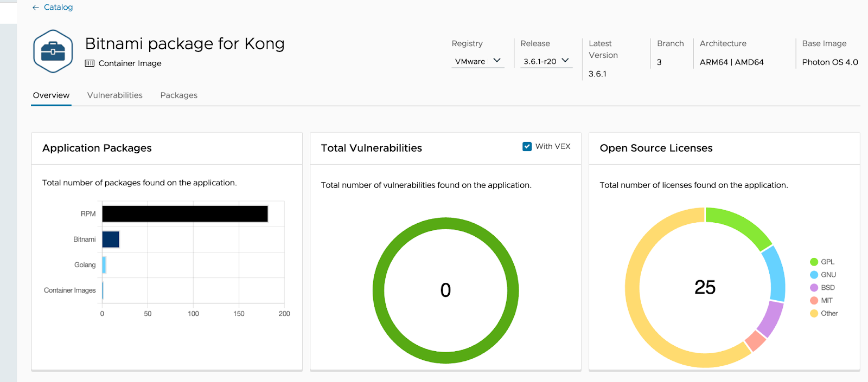
Task: Click the Golang axis label
Action: coord(85,265)
